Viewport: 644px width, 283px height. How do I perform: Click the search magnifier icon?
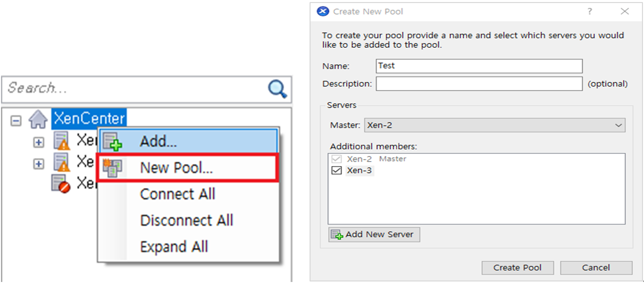coord(278,89)
